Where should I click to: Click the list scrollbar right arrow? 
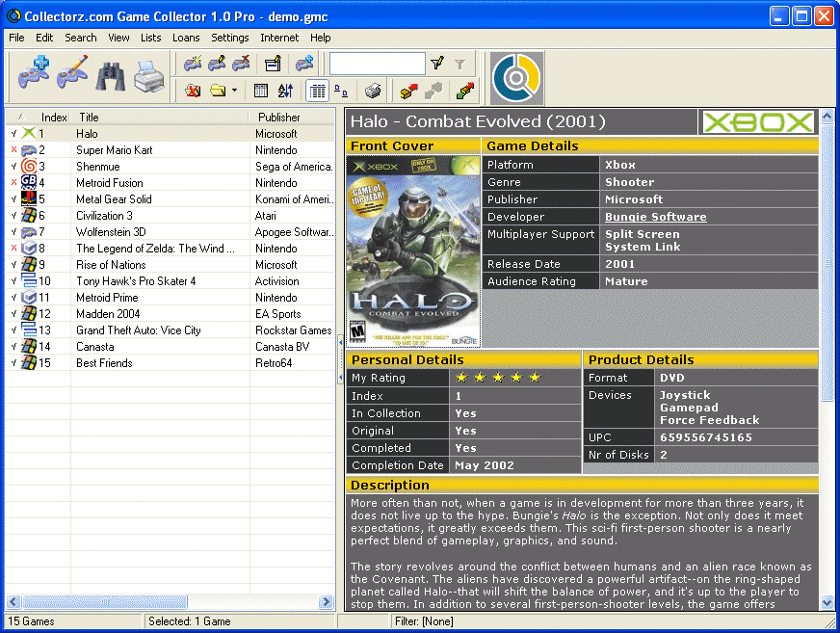pos(326,602)
